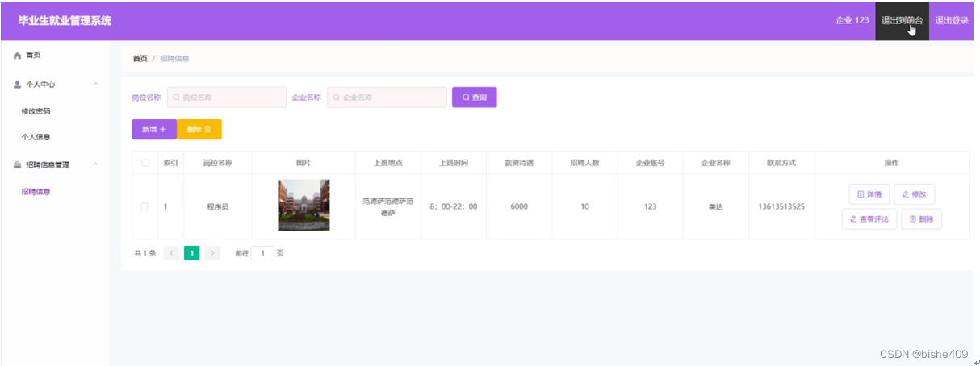Click 退出登录 in the top bar
This screenshot has width=980, height=366.
(x=952, y=21)
